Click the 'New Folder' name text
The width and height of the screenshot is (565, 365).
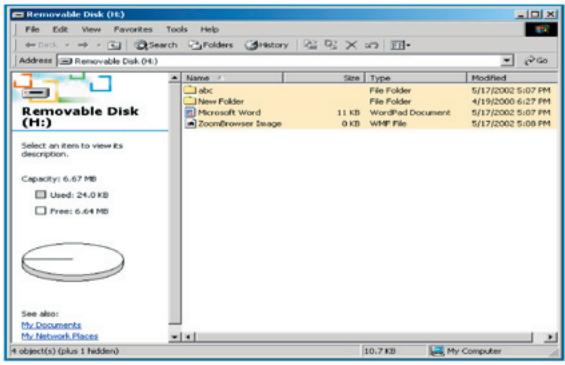tap(221, 101)
